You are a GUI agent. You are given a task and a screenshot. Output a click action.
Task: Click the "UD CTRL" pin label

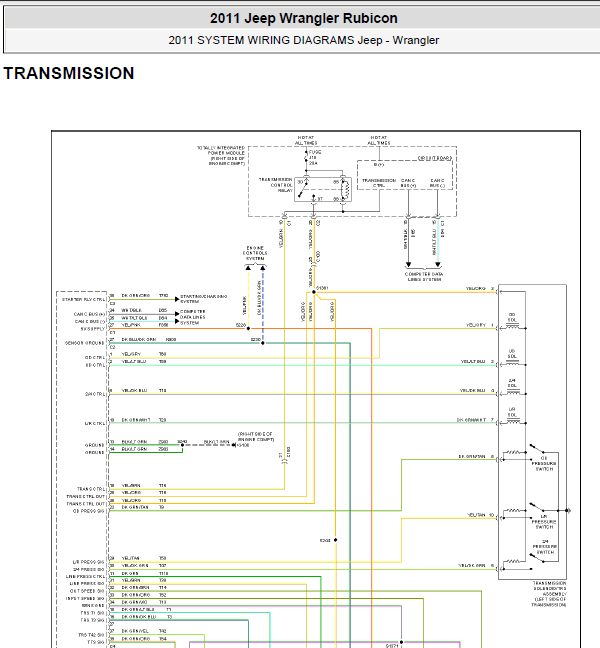[95, 365]
